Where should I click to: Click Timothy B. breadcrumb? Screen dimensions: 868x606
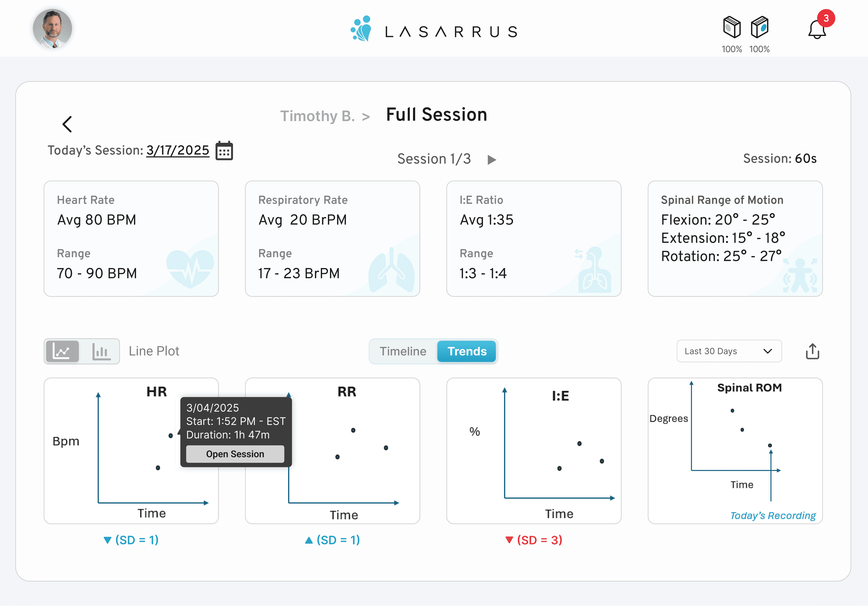tap(317, 116)
